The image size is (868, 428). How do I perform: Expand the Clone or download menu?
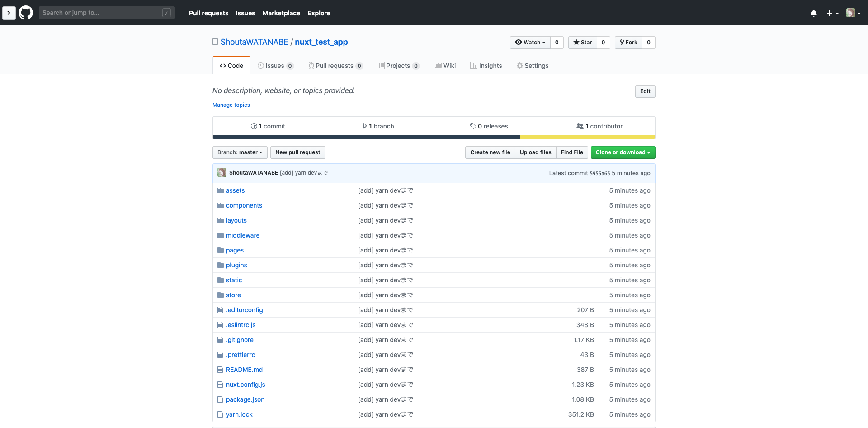click(x=623, y=152)
